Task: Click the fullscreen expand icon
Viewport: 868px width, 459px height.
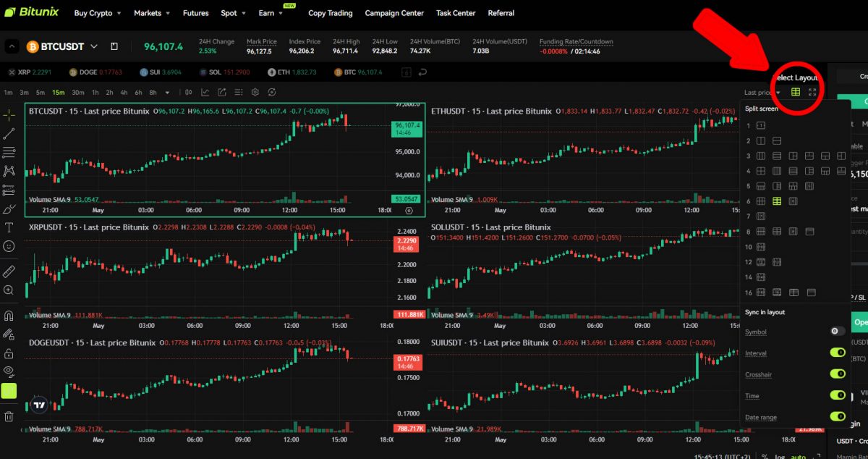Action: (812, 92)
